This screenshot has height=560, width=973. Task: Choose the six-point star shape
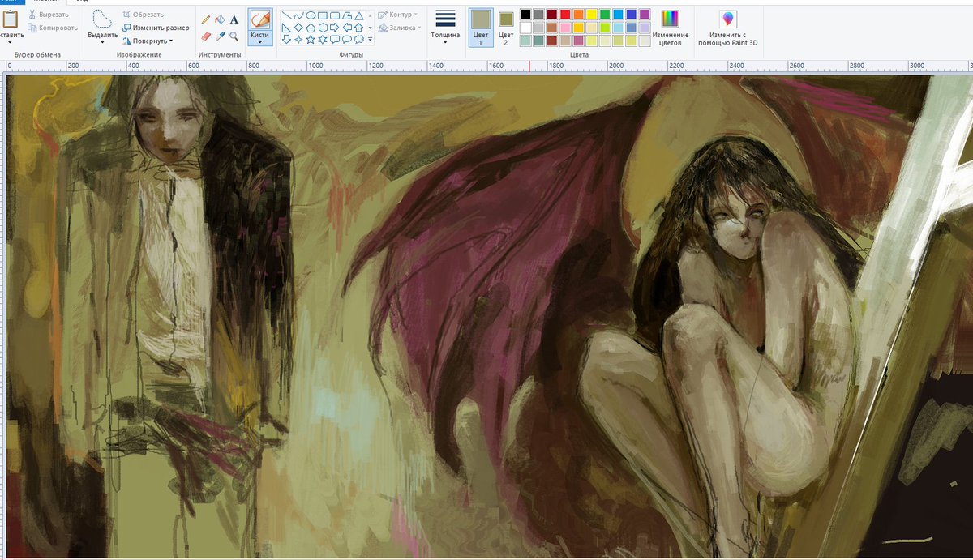[x=323, y=39]
